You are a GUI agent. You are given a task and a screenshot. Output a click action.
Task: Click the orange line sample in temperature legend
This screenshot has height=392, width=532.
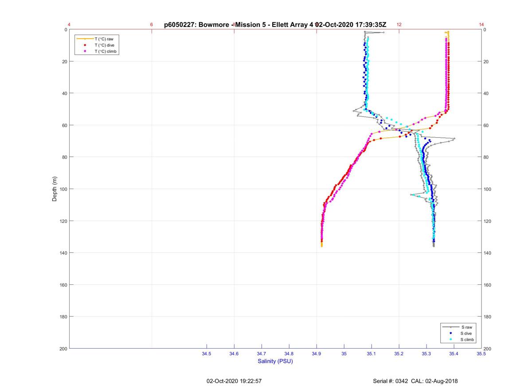(84, 39)
